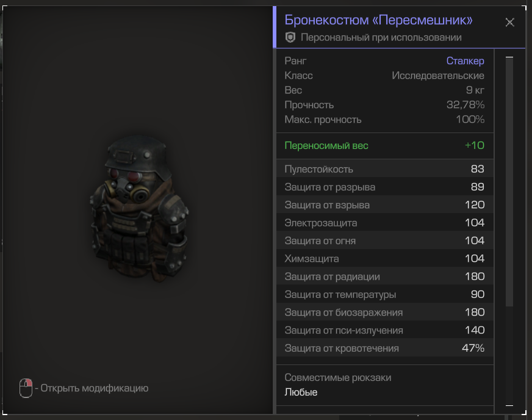Viewport: 532px width, 420px height.
Task: Select the Электрозащита stat row
Action: (384, 223)
